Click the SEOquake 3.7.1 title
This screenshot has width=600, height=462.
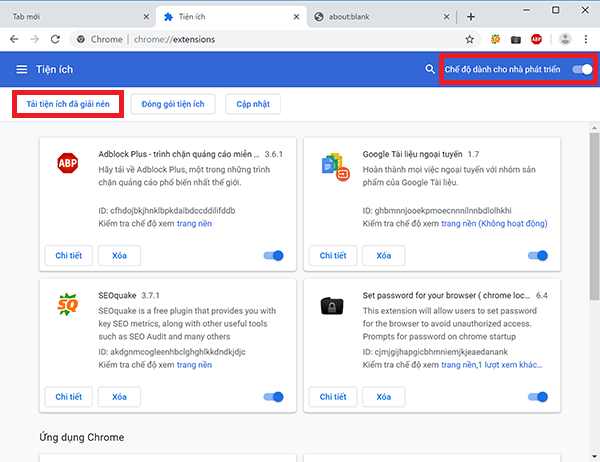point(129,295)
